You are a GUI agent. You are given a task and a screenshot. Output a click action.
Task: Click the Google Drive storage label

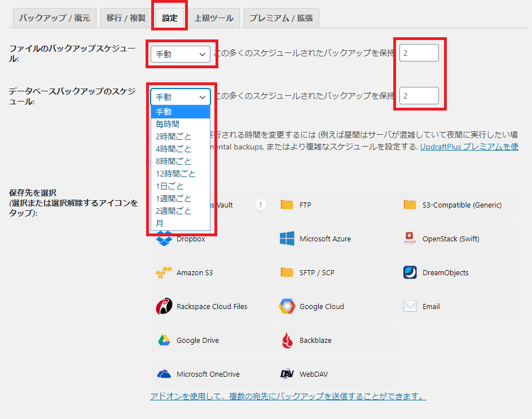198,340
